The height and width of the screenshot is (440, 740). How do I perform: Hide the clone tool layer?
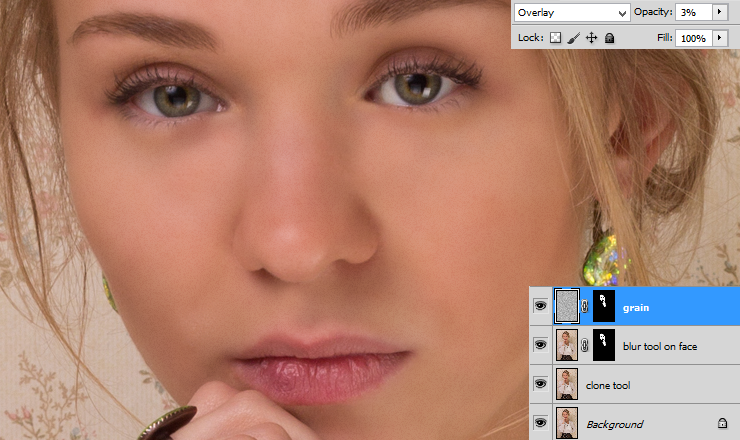click(x=540, y=383)
